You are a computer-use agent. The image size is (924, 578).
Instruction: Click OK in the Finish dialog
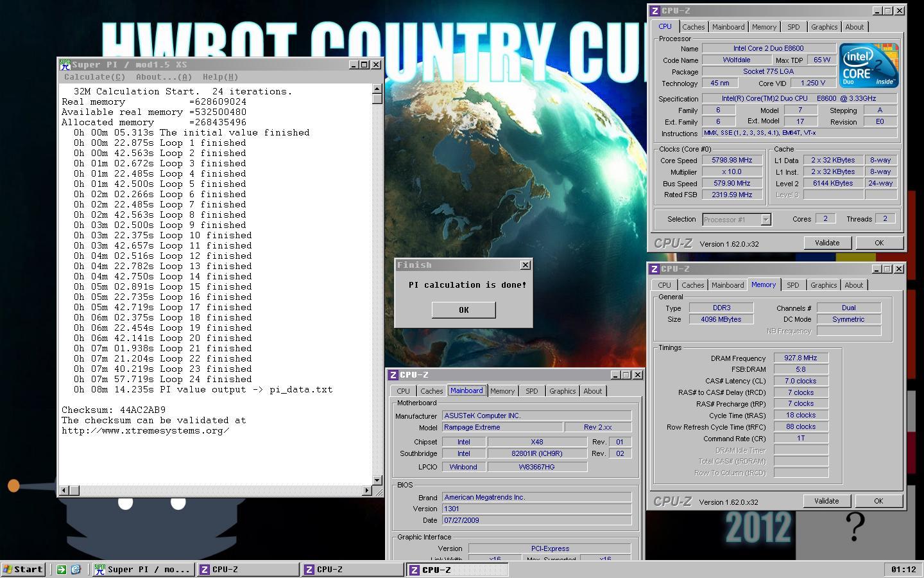pos(463,310)
